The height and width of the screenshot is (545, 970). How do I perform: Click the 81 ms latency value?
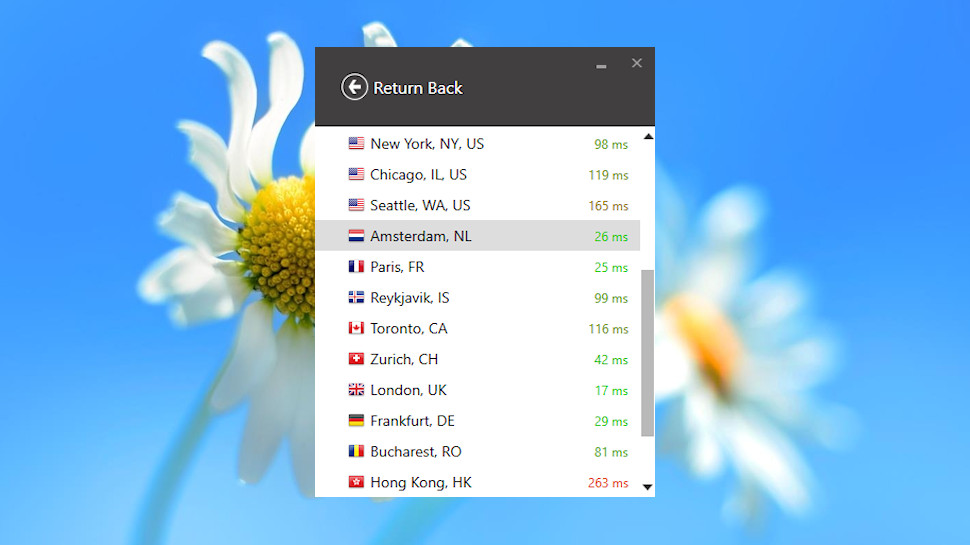click(x=611, y=452)
